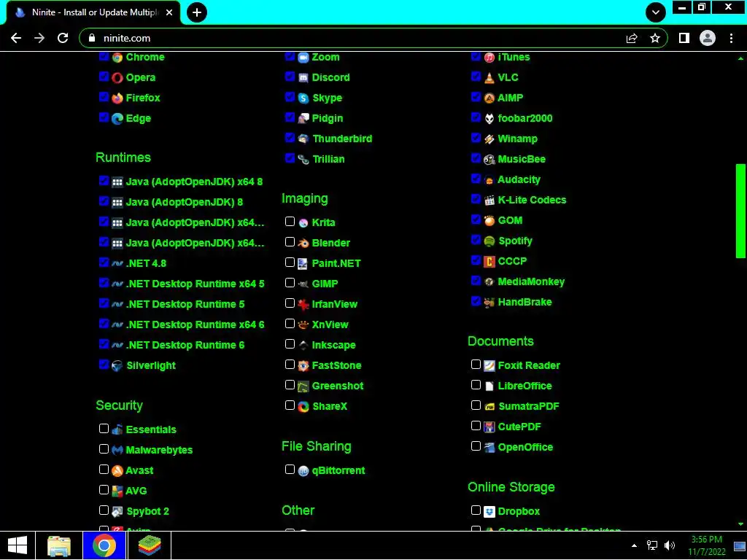Click the FastStone label
Screen dimensions: 747x560
click(x=336, y=366)
